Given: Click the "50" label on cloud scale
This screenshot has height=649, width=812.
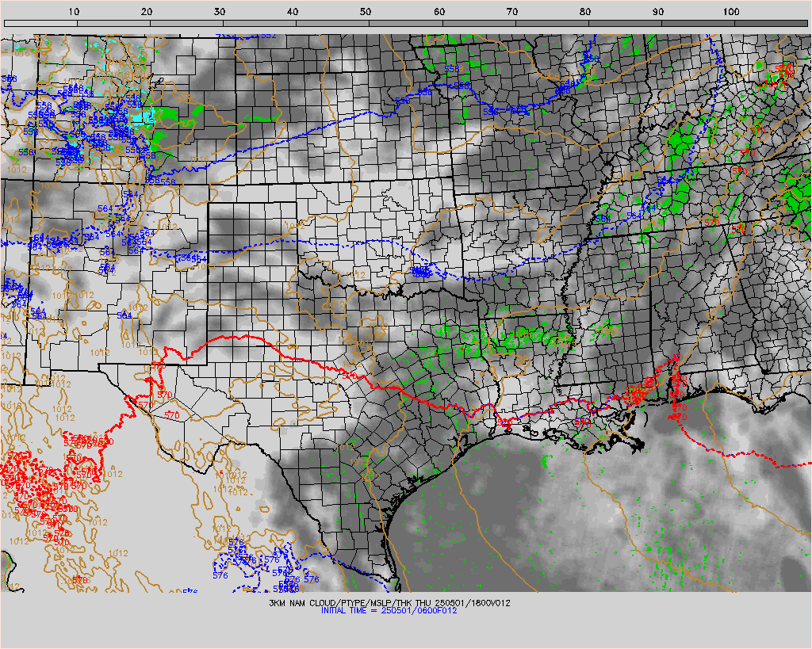Looking at the screenshot, I should (x=366, y=12).
